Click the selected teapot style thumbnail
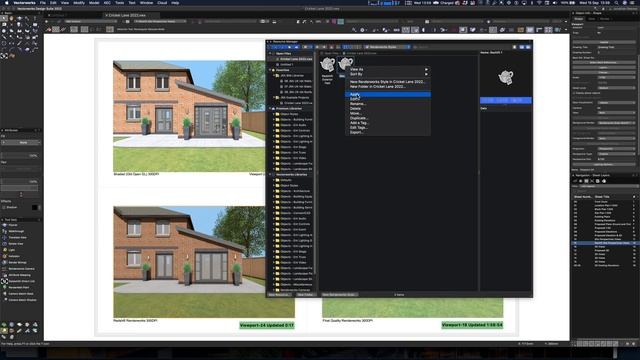The image size is (640, 360). pos(345,63)
